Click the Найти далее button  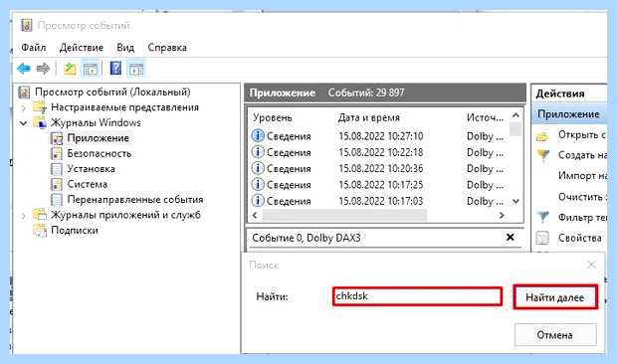point(555,297)
